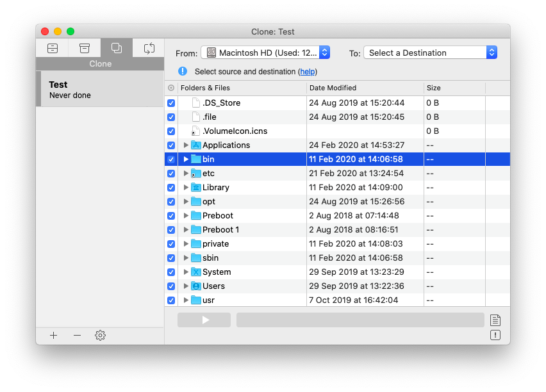The height and width of the screenshot is (392, 546).
Task: Sort by Date Modified column
Action: pos(365,88)
